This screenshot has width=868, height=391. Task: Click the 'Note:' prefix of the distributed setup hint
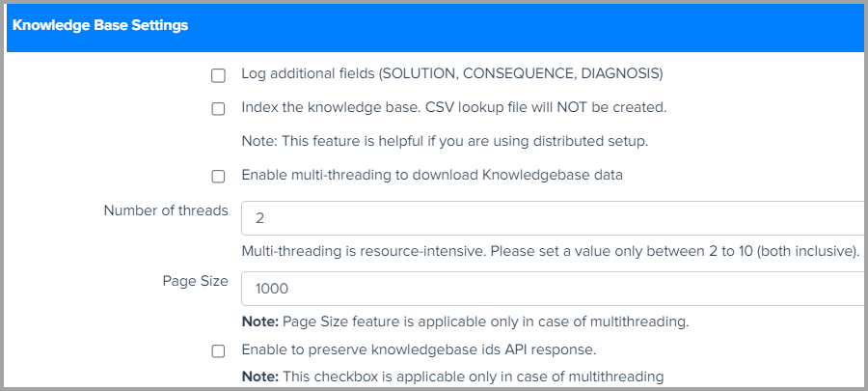tap(258, 141)
